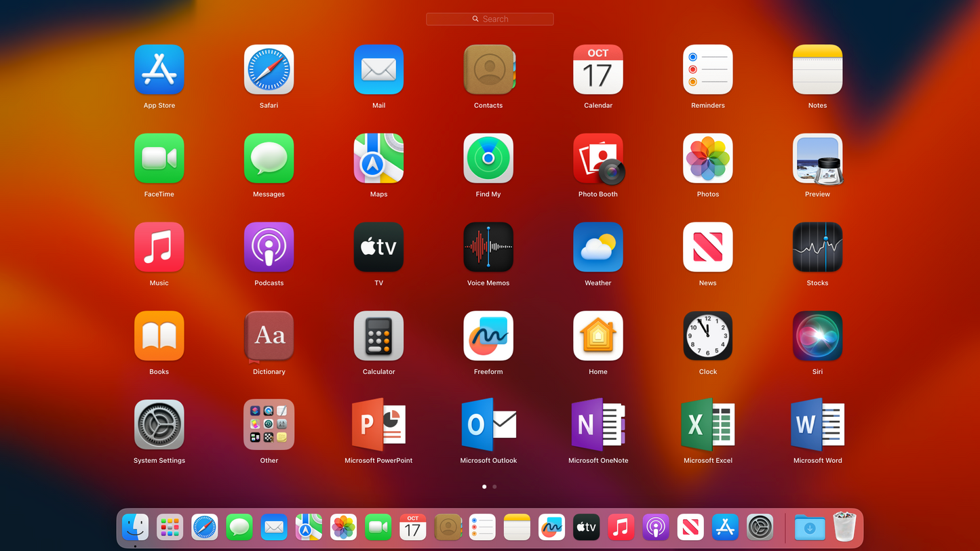Screen dimensions: 980x551
Task: Open the Calculator app
Action: (378, 335)
